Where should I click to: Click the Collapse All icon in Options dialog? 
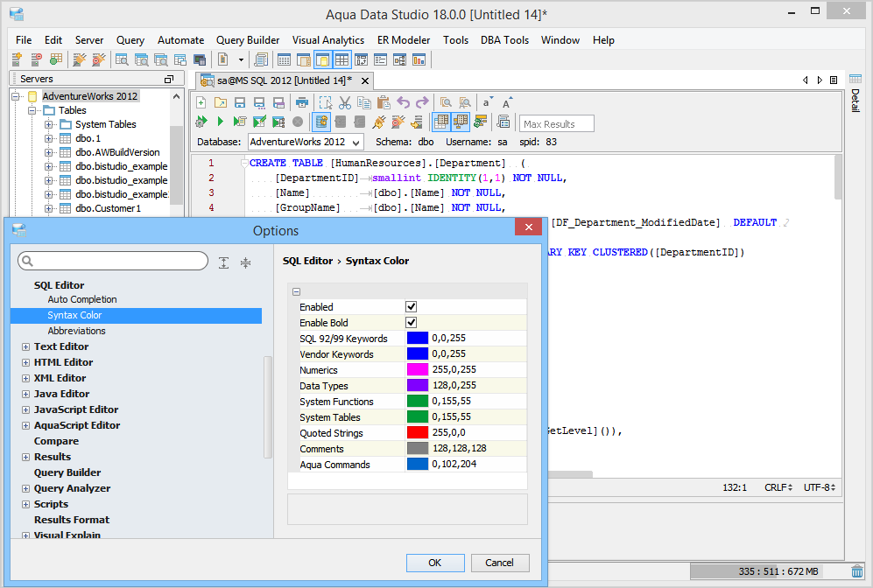pyautogui.click(x=245, y=262)
